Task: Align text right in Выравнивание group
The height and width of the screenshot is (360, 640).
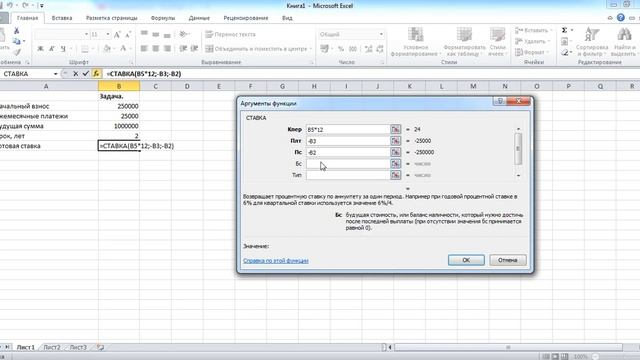Action: (x=167, y=49)
